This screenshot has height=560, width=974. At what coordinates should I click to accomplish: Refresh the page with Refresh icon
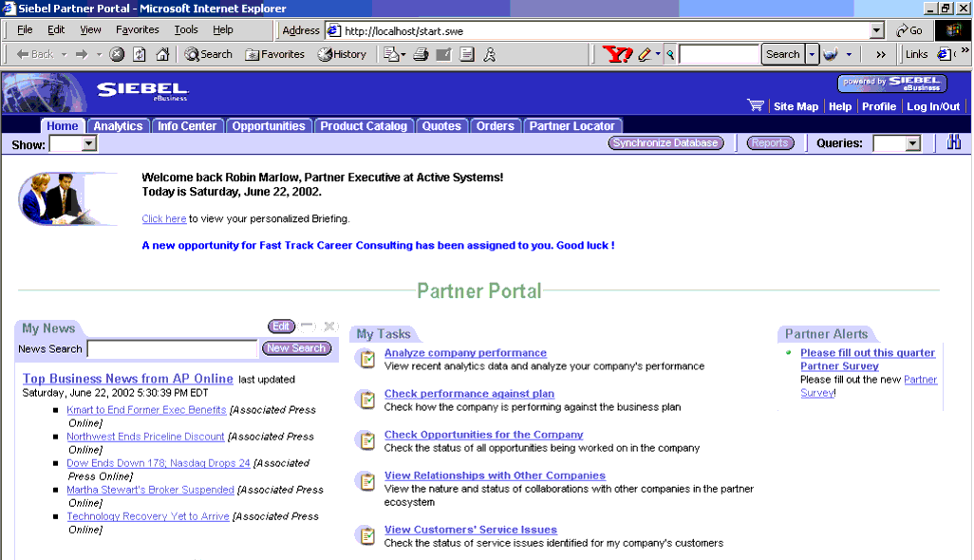(x=140, y=55)
